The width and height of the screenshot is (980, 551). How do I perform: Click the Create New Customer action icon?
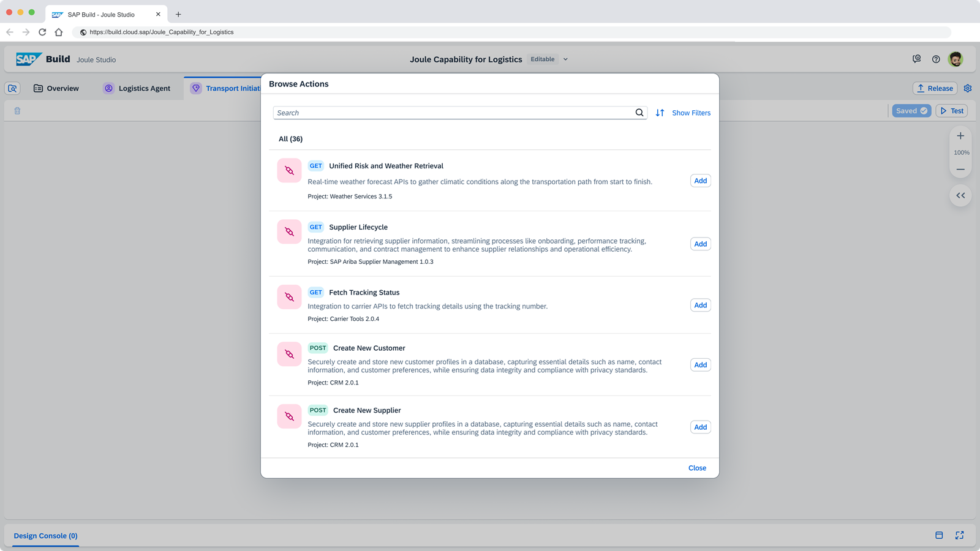pyautogui.click(x=289, y=354)
